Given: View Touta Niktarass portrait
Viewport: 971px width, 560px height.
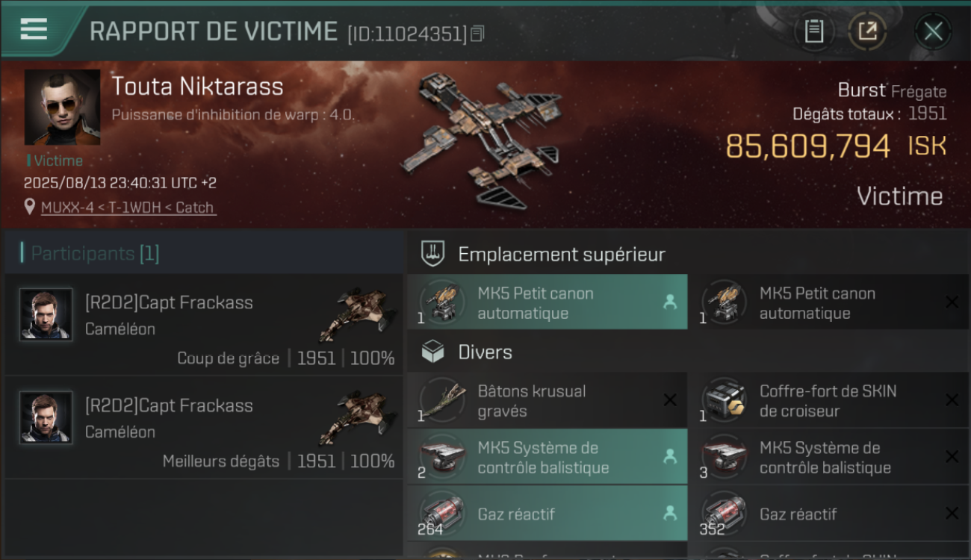Looking at the screenshot, I should coord(63,108).
